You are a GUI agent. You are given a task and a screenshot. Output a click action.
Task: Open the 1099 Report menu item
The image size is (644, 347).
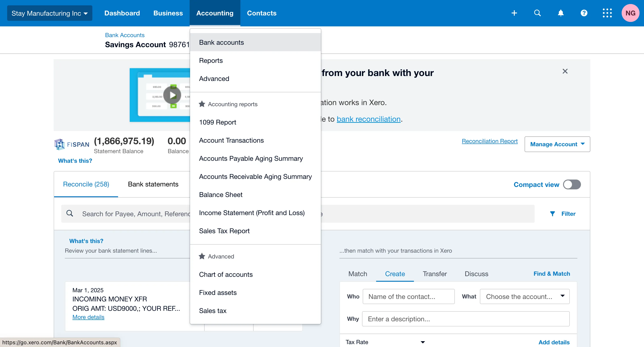[x=255, y=122]
